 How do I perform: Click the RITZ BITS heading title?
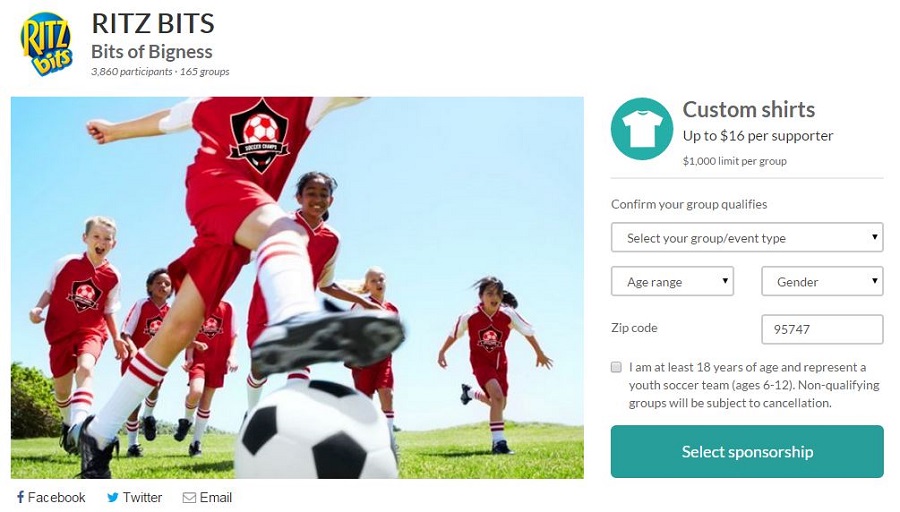tap(153, 24)
